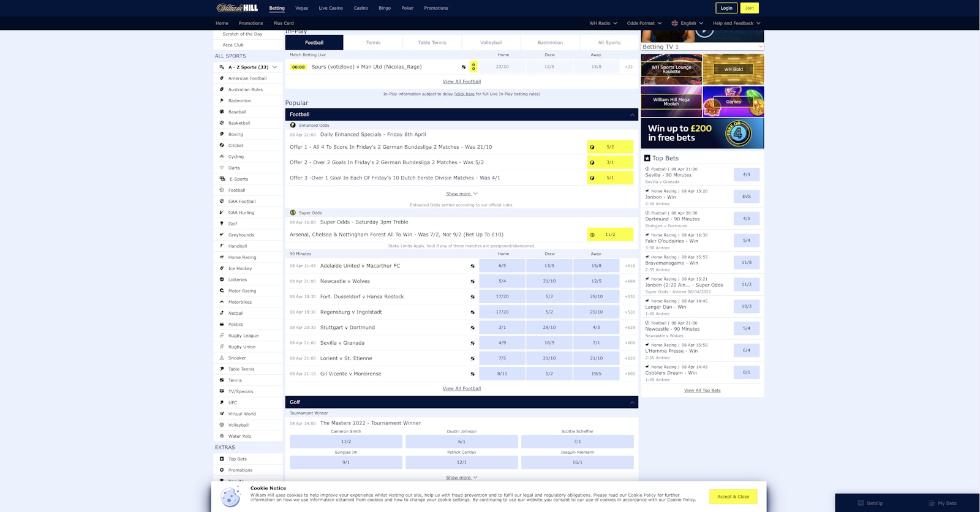The image size is (980, 512).
Task: Click the Golf icon in sports list
Action: pos(222,224)
